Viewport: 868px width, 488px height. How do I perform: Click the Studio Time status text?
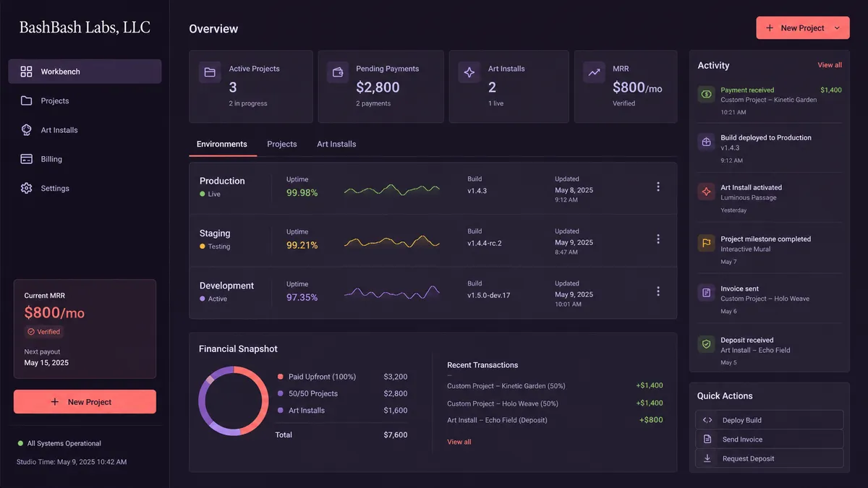click(x=72, y=461)
